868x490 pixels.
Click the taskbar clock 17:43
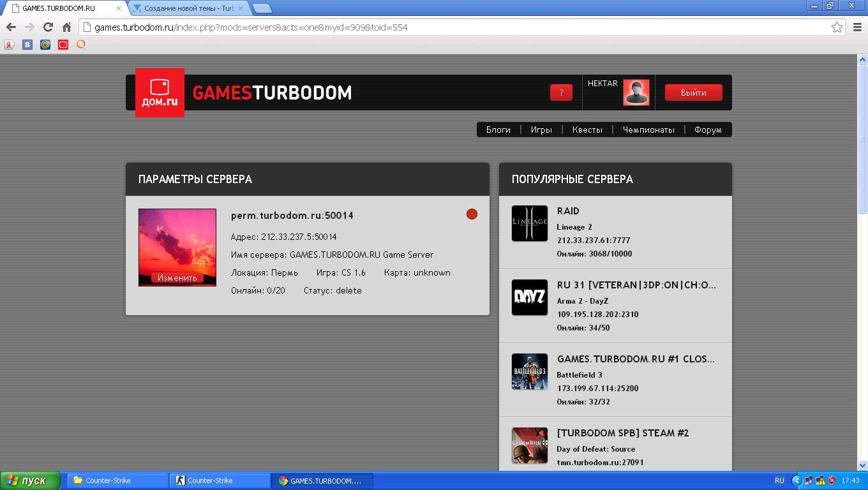(x=850, y=480)
